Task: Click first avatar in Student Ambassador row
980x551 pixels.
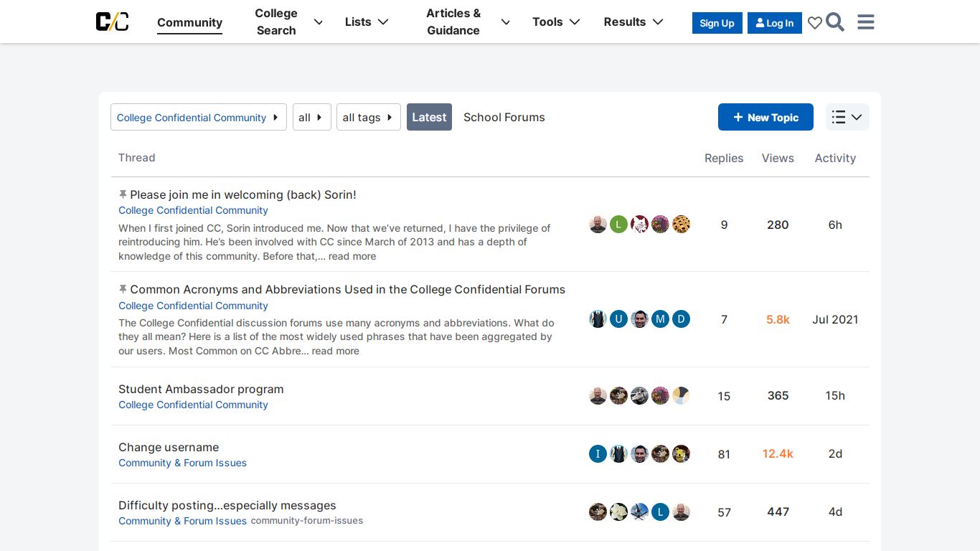Action: coord(598,395)
